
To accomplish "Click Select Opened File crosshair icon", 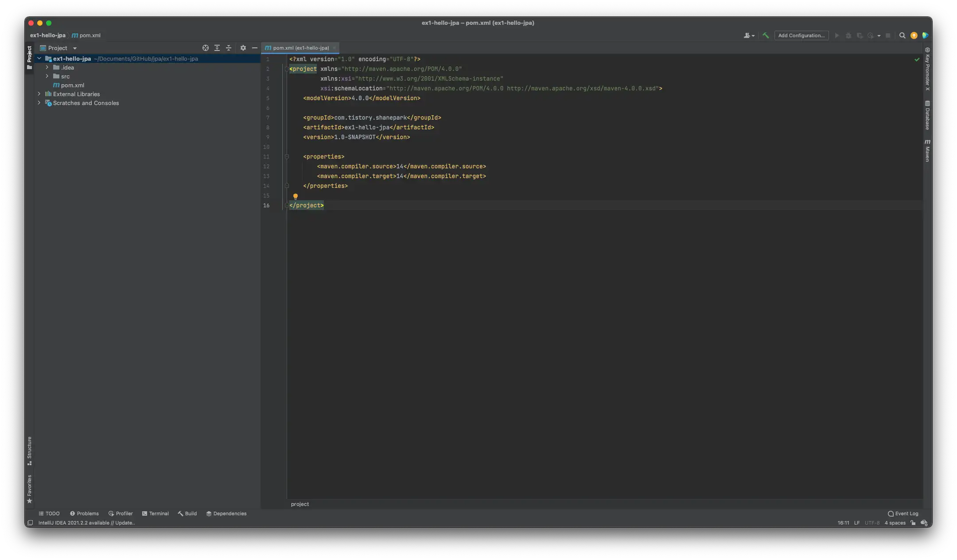I will click(205, 48).
